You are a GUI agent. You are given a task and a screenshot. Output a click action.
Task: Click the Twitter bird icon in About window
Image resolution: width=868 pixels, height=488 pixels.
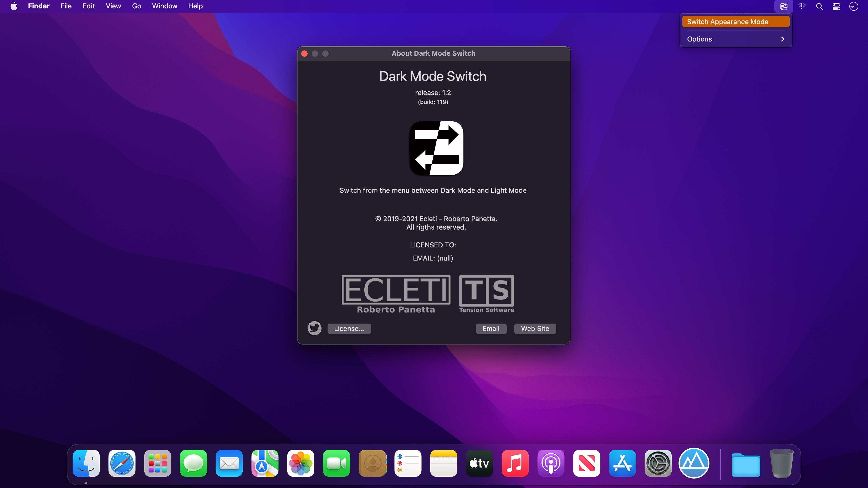(x=314, y=328)
